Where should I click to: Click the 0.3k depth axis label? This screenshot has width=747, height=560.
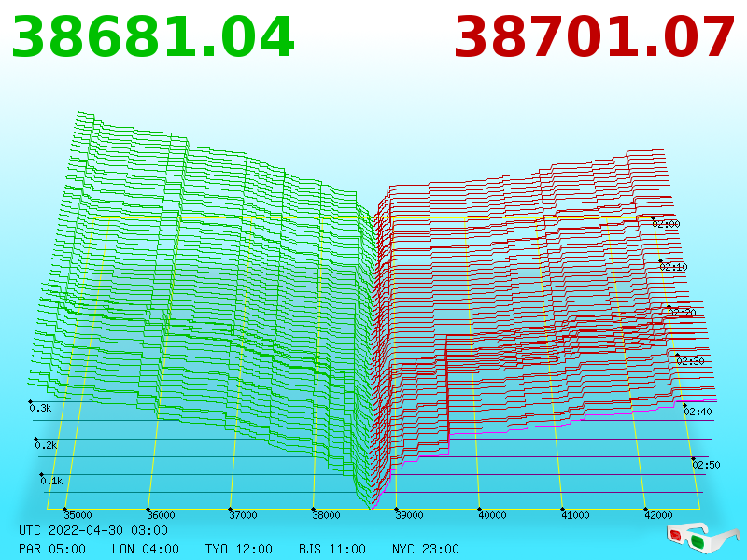(x=40, y=408)
